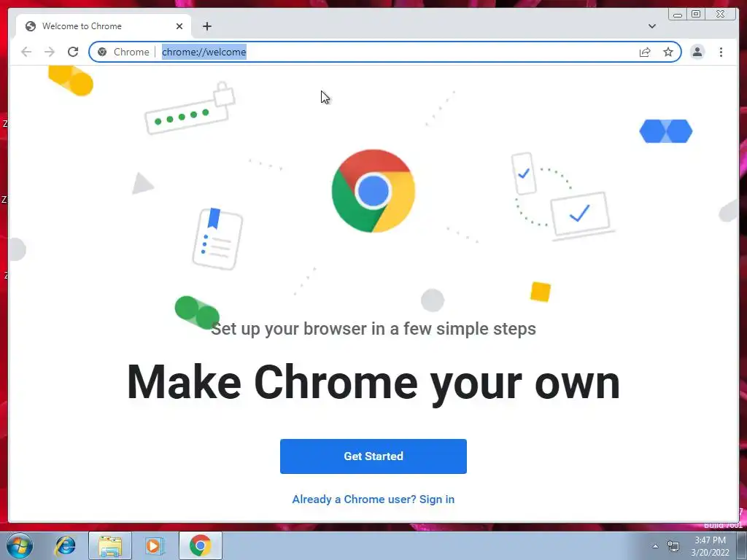Image resolution: width=747 pixels, height=560 pixels.
Task: Open the clock showing 3:47 PM
Action: click(x=711, y=546)
